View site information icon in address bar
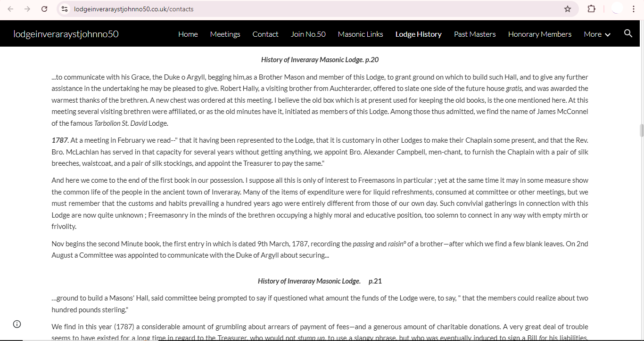This screenshot has height=341, width=644. pos(65,9)
